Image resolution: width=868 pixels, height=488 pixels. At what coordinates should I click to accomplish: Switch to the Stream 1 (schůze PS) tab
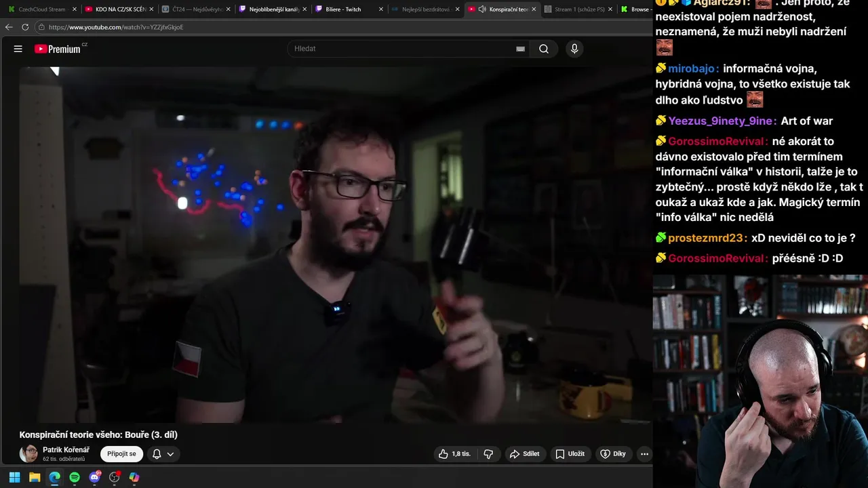[578, 9]
